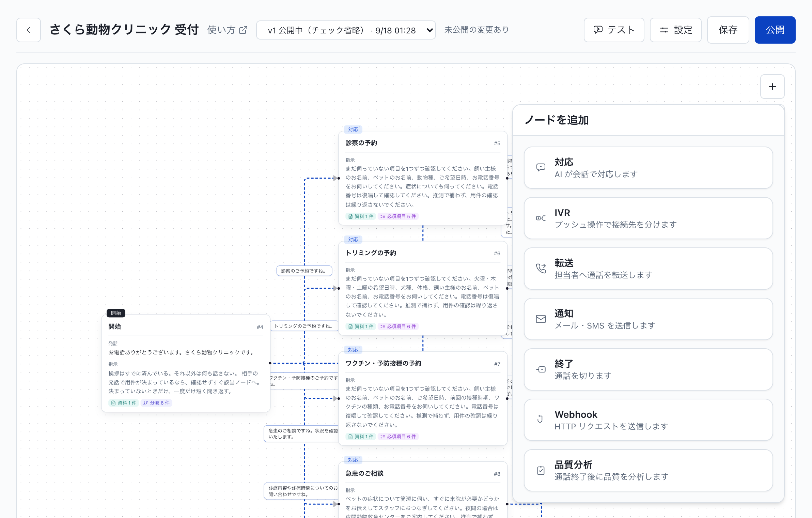Click 資料 1 件 badge in ワクチン node
Image resolution: width=812 pixels, height=518 pixels.
(x=360, y=437)
